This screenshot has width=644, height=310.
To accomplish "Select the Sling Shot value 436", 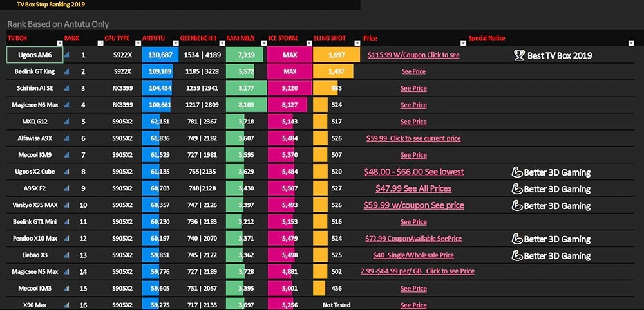I will click(x=337, y=289).
